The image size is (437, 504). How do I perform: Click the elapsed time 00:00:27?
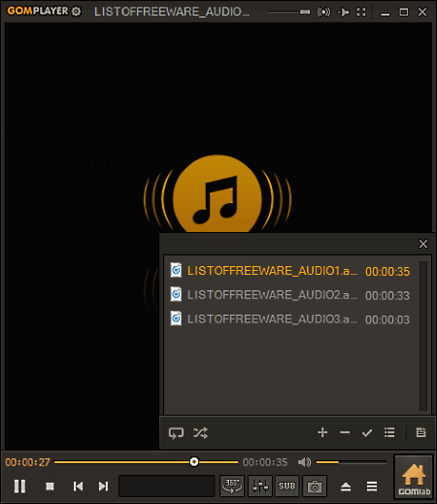(x=28, y=462)
